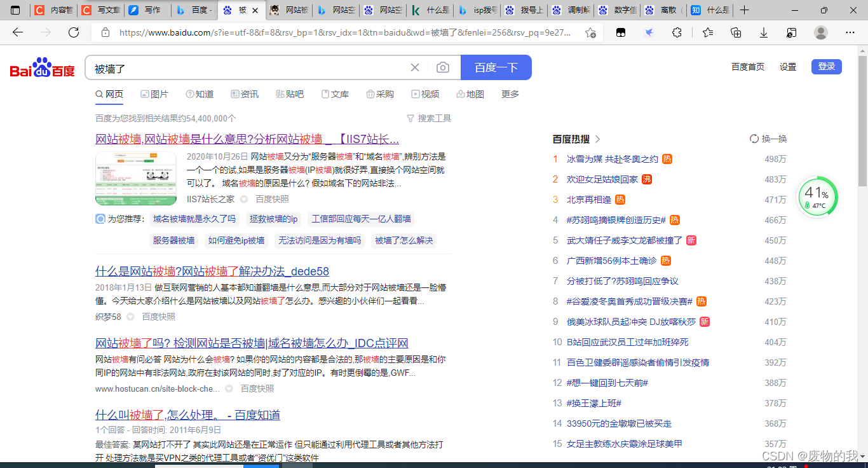This screenshot has height=468, width=868.
Task: Open the blue bird extension icon
Action: 649,32
